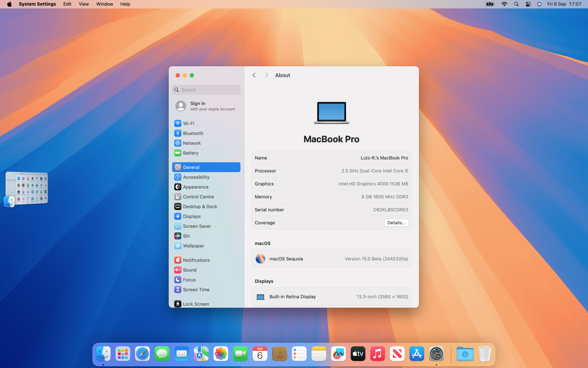Open the Help menu
Screen dimensions: 588x368
point(125,4)
